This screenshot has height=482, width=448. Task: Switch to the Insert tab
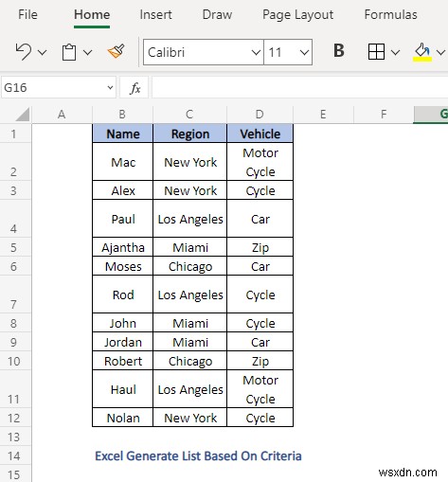tap(155, 14)
